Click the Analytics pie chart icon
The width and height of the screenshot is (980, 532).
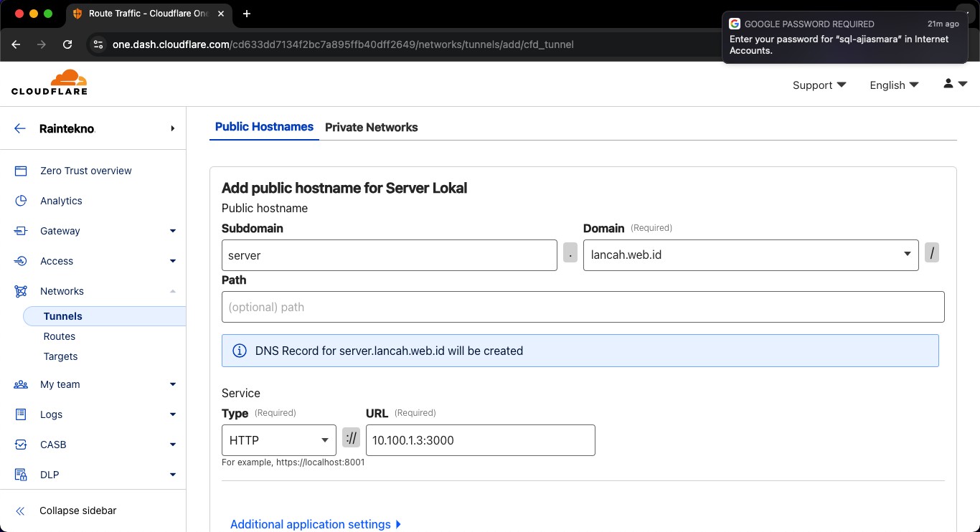click(x=21, y=201)
